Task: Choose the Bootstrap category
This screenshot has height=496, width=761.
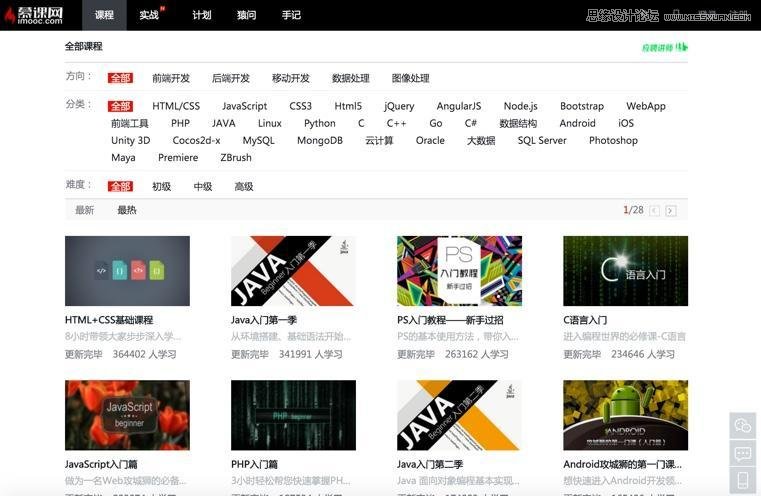Action: [x=582, y=106]
